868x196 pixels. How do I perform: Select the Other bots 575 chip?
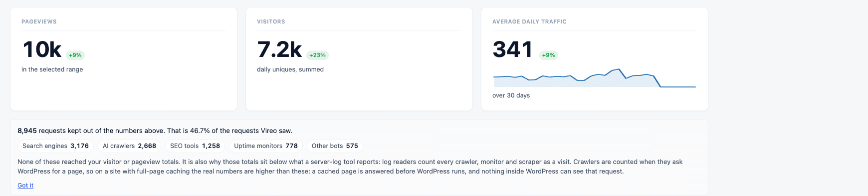click(x=335, y=146)
